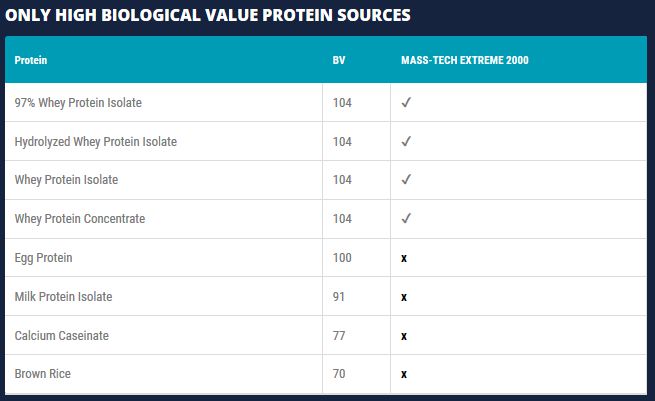Click the x mark for Egg Protein

point(404,258)
